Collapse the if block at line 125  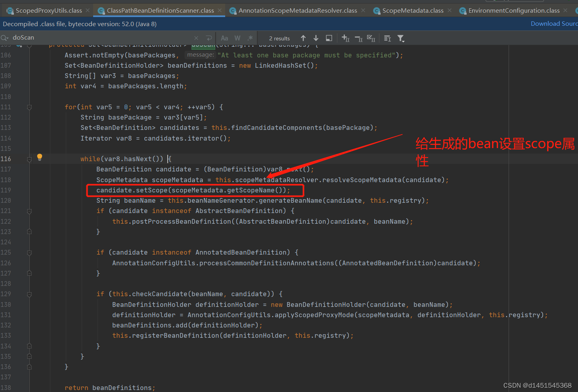(29, 253)
